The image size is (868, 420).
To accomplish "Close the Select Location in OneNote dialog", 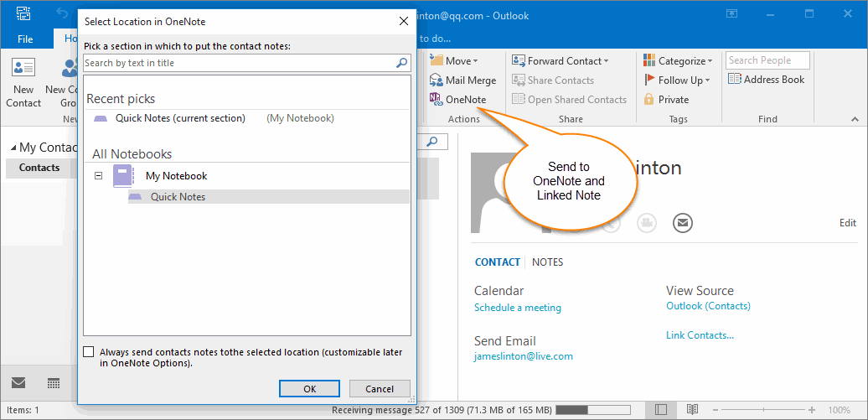I will point(404,22).
